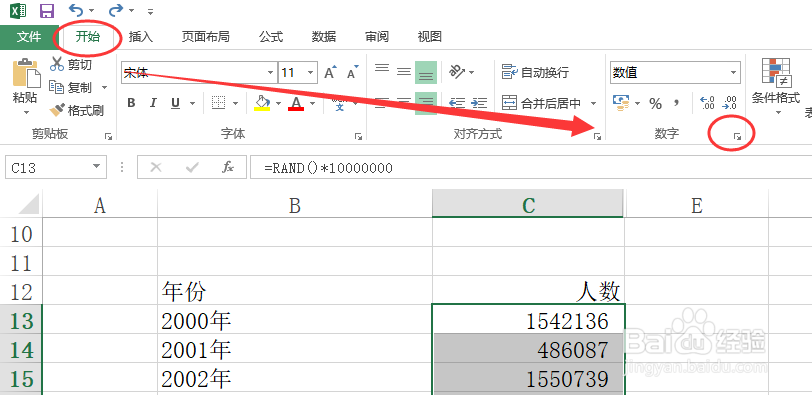The width and height of the screenshot is (812, 395).
Task: Click the fx insert function icon
Action: [228, 167]
